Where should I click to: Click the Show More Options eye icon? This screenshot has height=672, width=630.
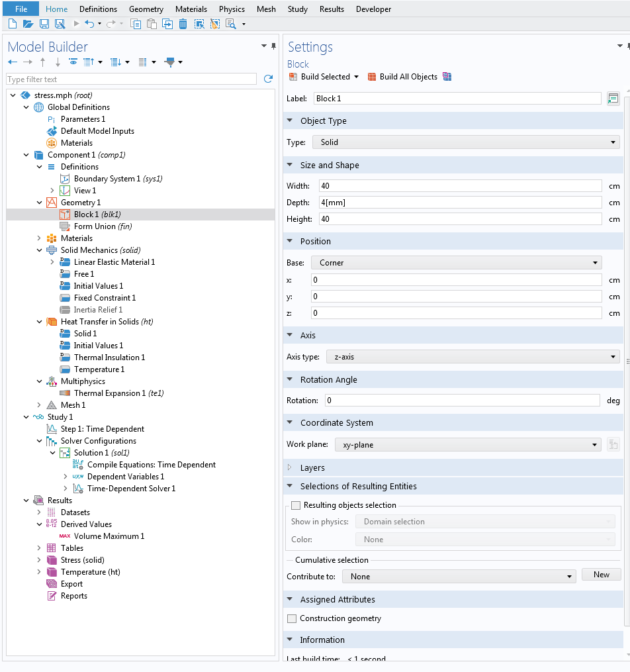73,62
